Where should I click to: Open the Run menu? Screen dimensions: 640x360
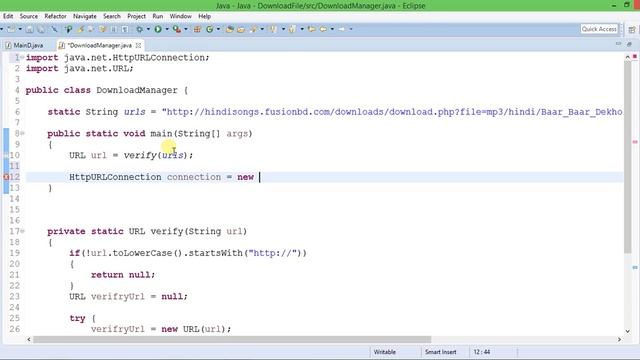(x=158, y=16)
